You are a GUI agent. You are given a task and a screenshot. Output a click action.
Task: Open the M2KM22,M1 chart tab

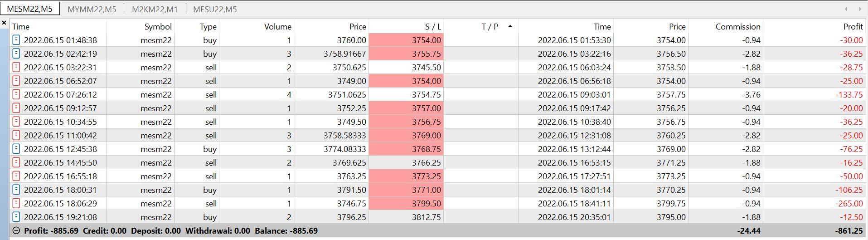155,9
